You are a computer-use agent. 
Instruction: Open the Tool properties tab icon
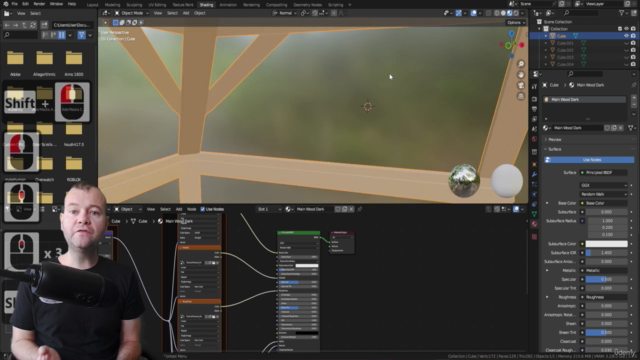pos(534,86)
